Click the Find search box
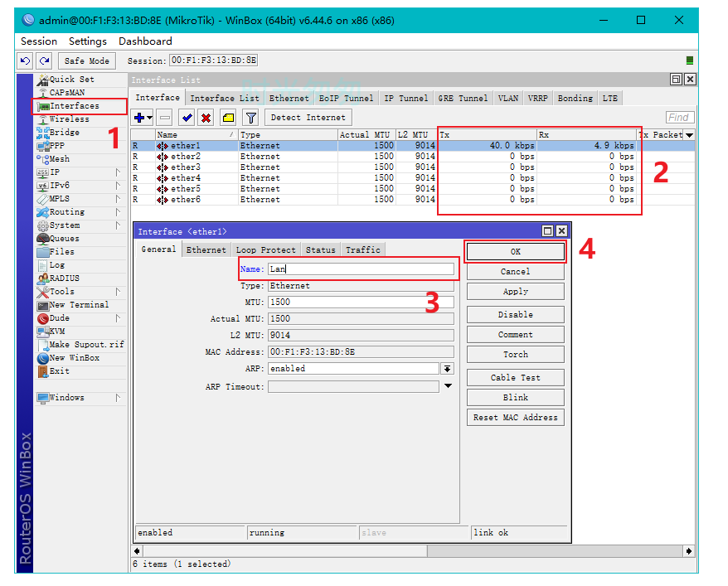This screenshot has width=728, height=586. click(680, 118)
